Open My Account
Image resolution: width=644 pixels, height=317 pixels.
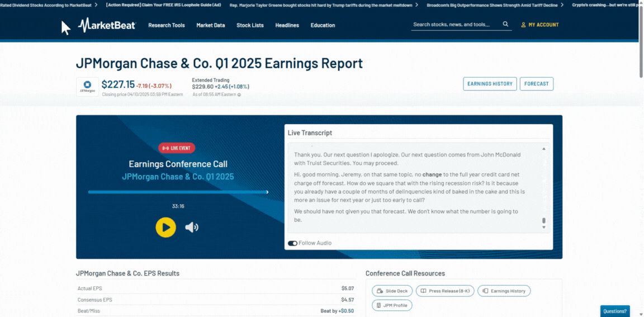pyautogui.click(x=539, y=25)
